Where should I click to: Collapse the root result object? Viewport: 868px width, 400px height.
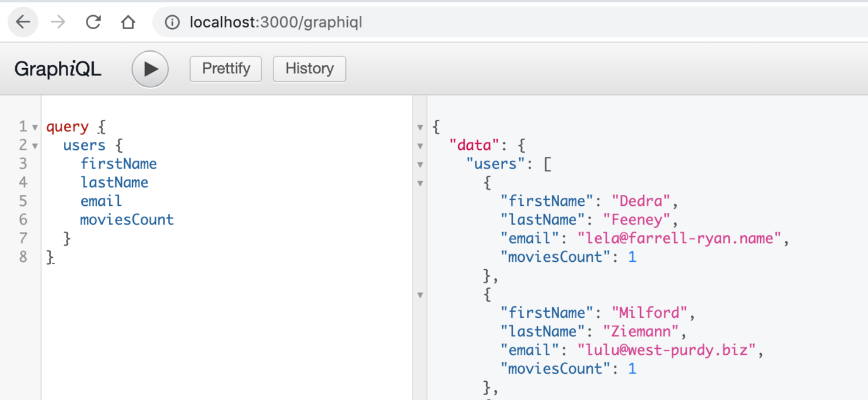[x=420, y=127]
